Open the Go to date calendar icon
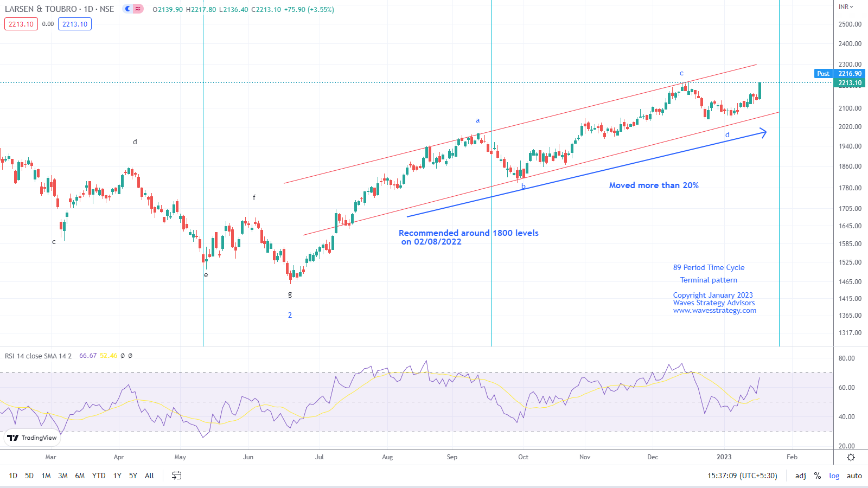Screen dimensions: 868x488 click(176, 476)
